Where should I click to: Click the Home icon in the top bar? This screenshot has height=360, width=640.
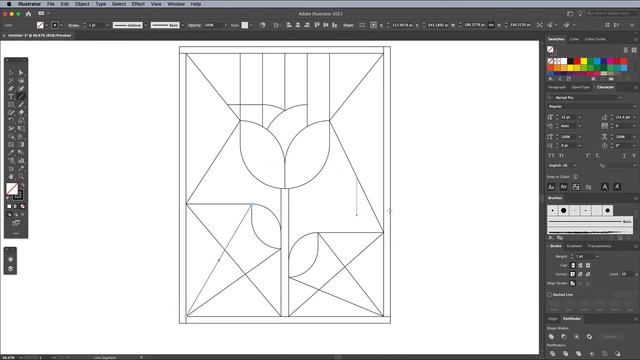[x=28, y=13]
